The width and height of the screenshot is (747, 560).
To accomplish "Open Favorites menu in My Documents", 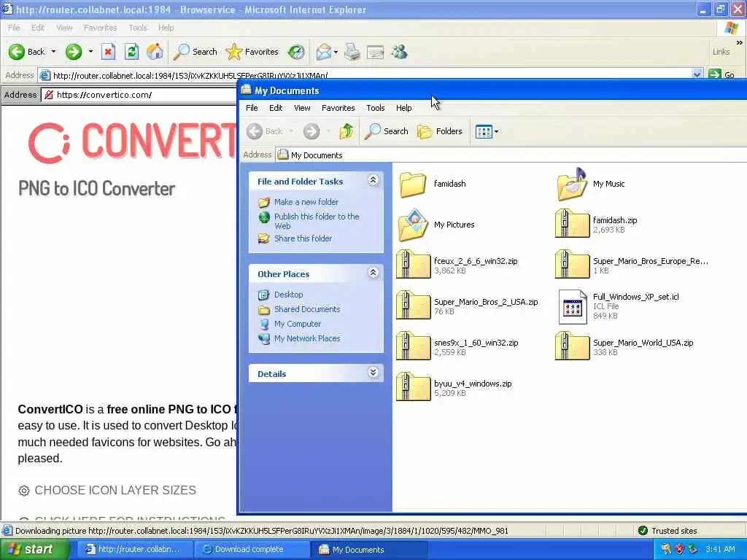I will point(338,108).
